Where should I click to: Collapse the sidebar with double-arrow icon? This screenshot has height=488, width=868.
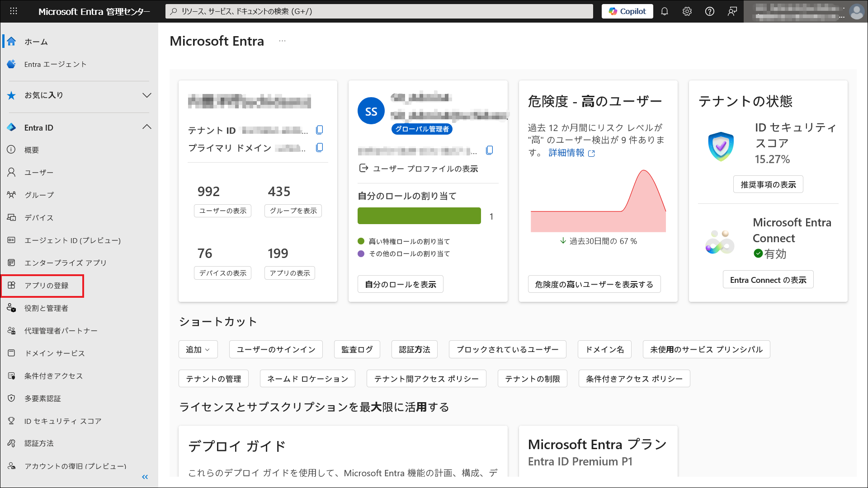pos(145,477)
